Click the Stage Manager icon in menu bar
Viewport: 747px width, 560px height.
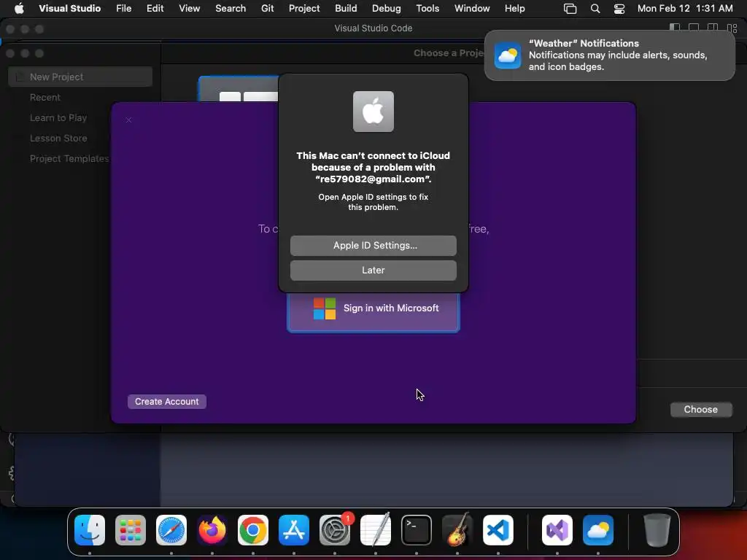coord(570,9)
